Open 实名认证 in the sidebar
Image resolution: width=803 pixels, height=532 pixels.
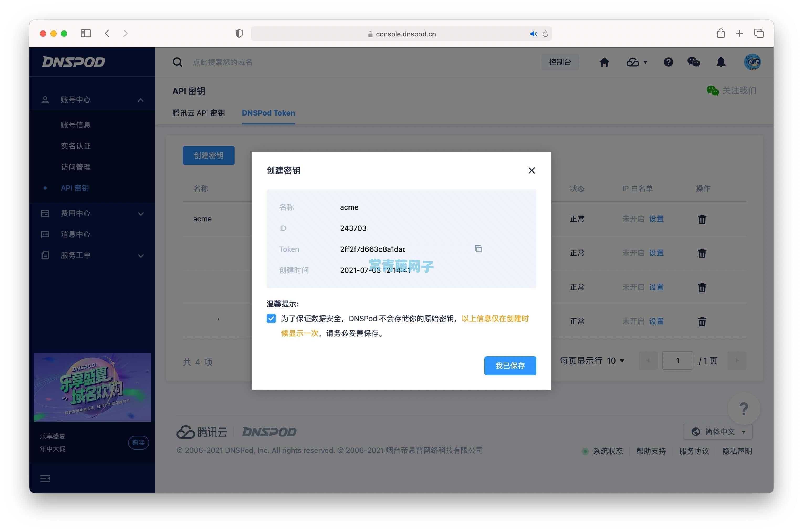[76, 146]
